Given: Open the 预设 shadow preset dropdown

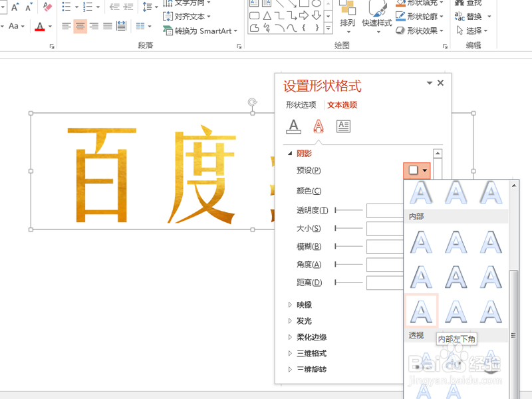Looking at the screenshot, I should pos(417,170).
